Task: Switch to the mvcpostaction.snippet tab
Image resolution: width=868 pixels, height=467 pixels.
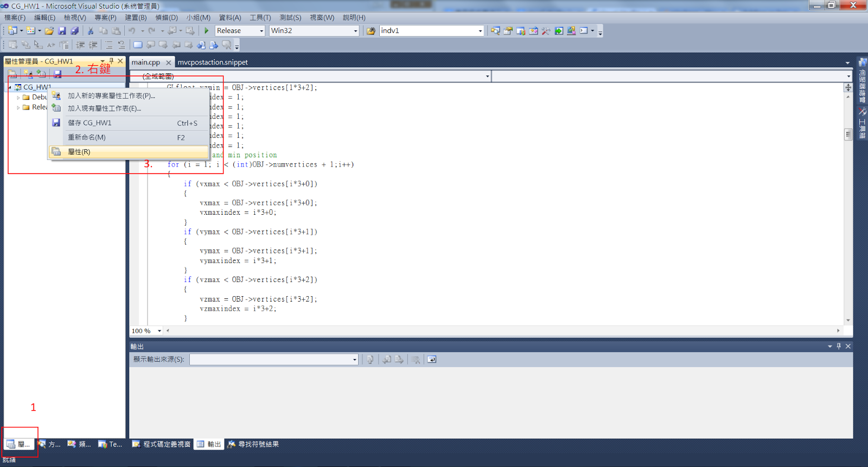Action: (x=213, y=62)
